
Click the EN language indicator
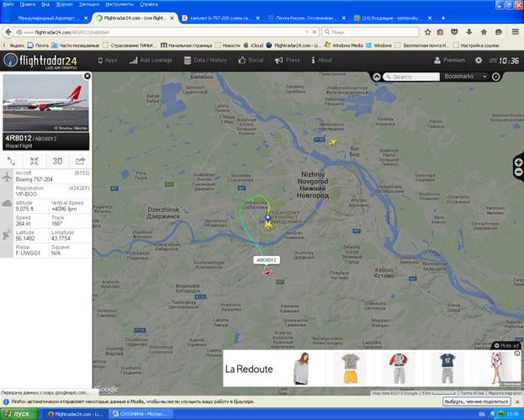pos(482,414)
